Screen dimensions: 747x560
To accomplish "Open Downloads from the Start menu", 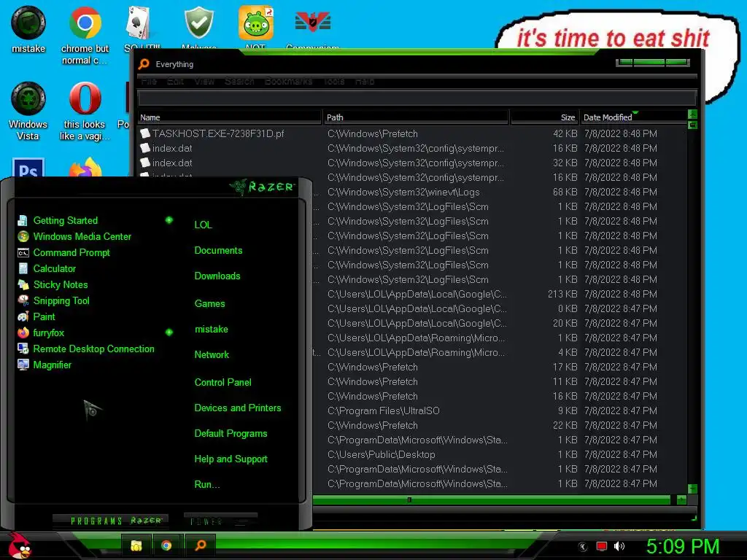I will click(x=217, y=276).
